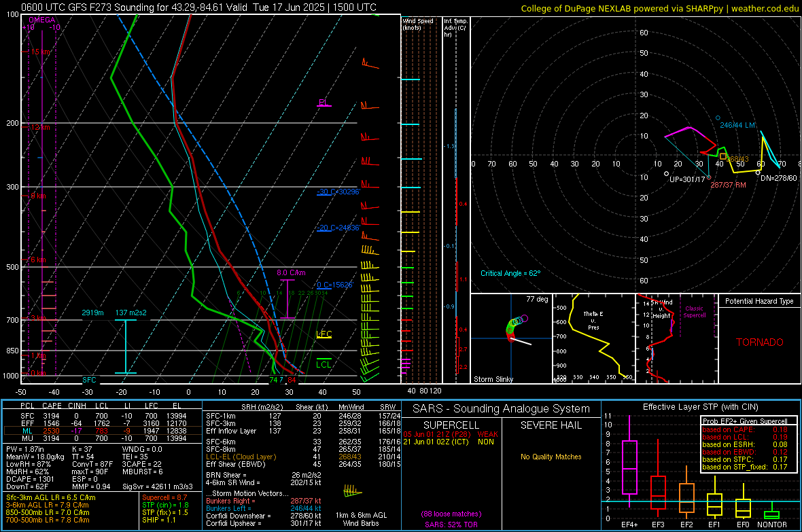Click the '21 Jun 01 02Z (ICT)' analogue match

point(436,442)
